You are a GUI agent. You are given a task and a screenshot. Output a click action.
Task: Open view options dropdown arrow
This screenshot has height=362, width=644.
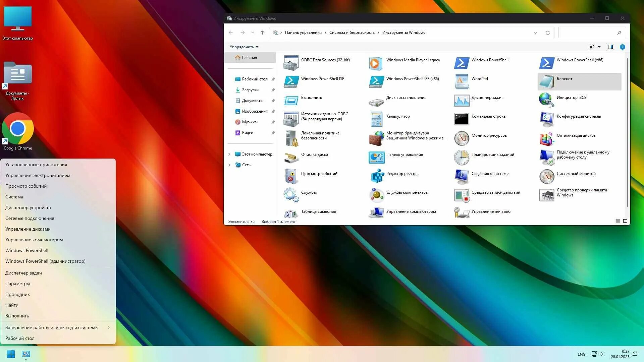coord(599,47)
